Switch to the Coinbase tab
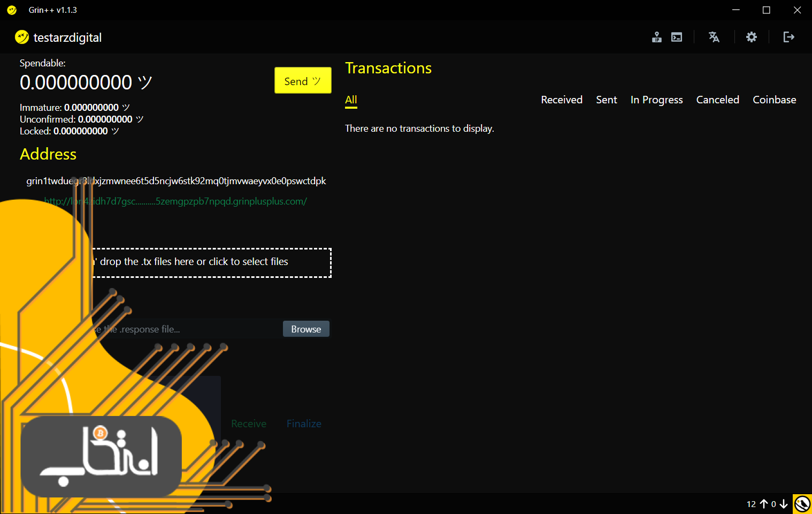 tap(774, 100)
